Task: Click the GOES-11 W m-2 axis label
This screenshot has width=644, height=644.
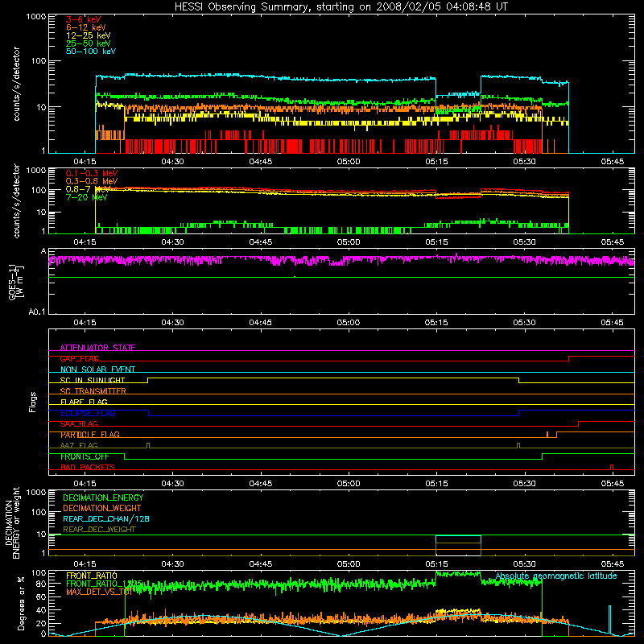Action: pos(15,282)
